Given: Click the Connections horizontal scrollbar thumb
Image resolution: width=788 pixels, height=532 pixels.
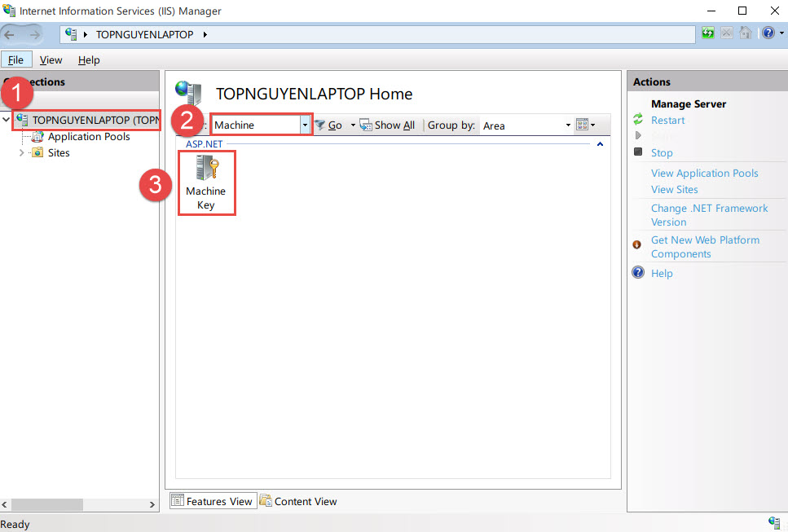Looking at the screenshot, I should pos(47,504).
